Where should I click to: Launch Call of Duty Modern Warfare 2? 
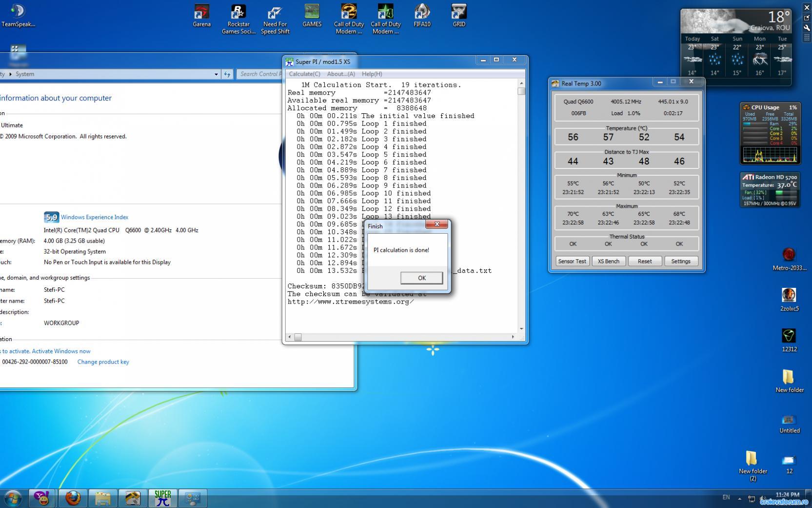click(x=349, y=19)
